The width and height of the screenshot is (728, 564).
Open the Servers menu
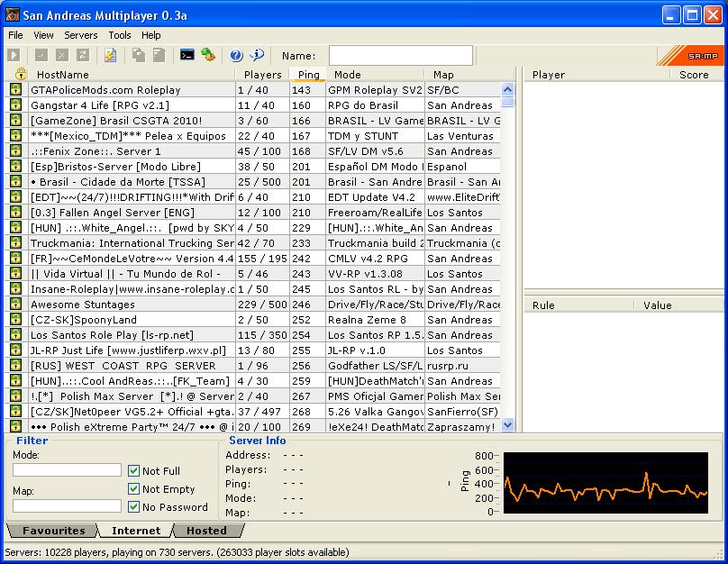[81, 35]
